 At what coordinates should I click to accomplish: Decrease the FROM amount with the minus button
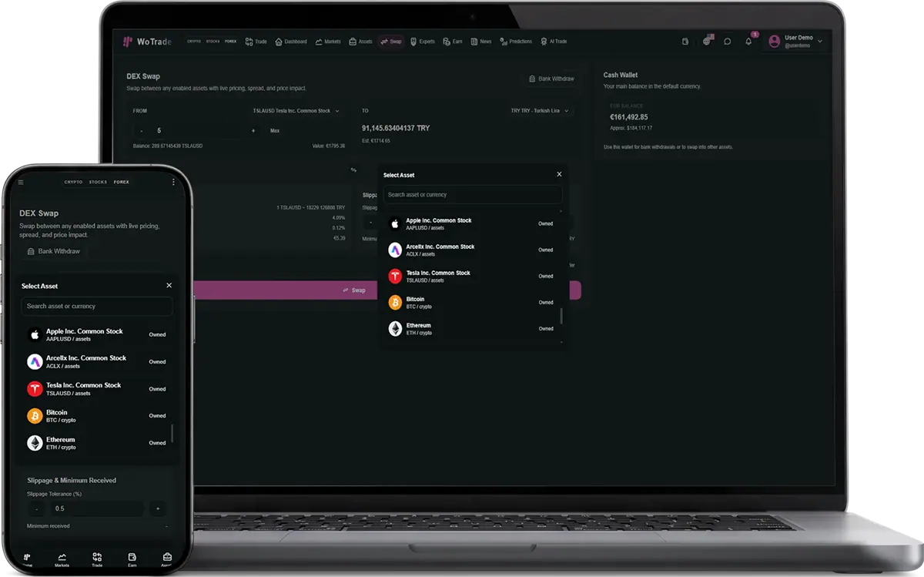click(x=142, y=131)
